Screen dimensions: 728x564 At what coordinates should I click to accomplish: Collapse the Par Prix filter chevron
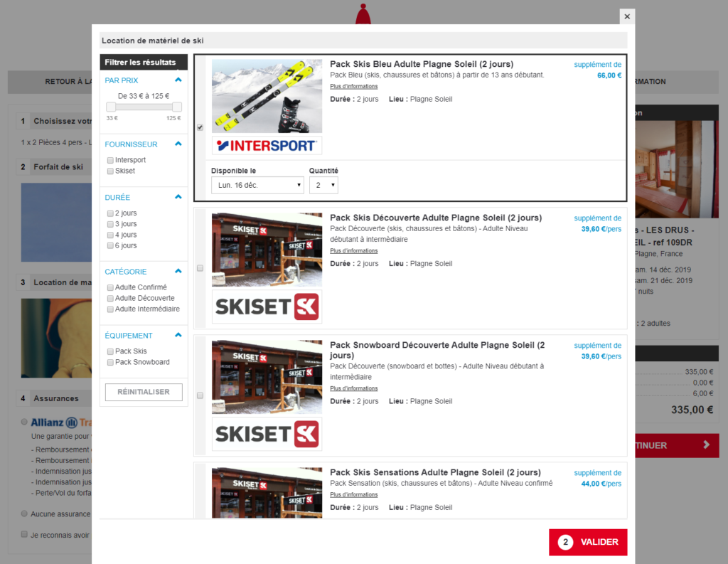pyautogui.click(x=178, y=80)
